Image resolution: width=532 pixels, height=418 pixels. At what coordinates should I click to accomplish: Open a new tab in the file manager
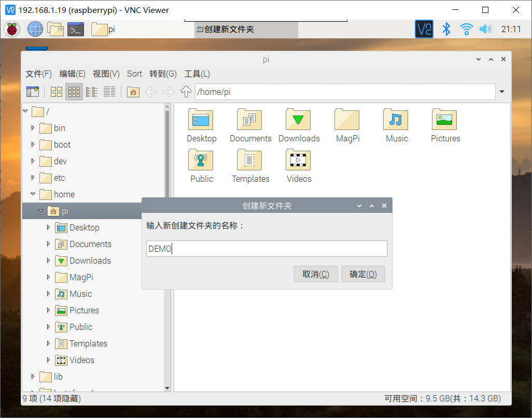click(33, 92)
